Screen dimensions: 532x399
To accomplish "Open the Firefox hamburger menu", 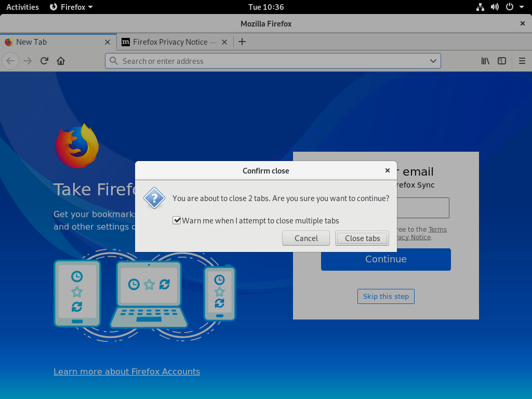I will pos(522,61).
